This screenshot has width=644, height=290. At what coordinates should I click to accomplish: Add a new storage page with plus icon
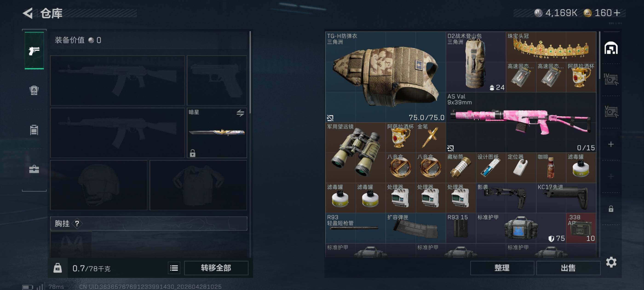click(x=611, y=144)
